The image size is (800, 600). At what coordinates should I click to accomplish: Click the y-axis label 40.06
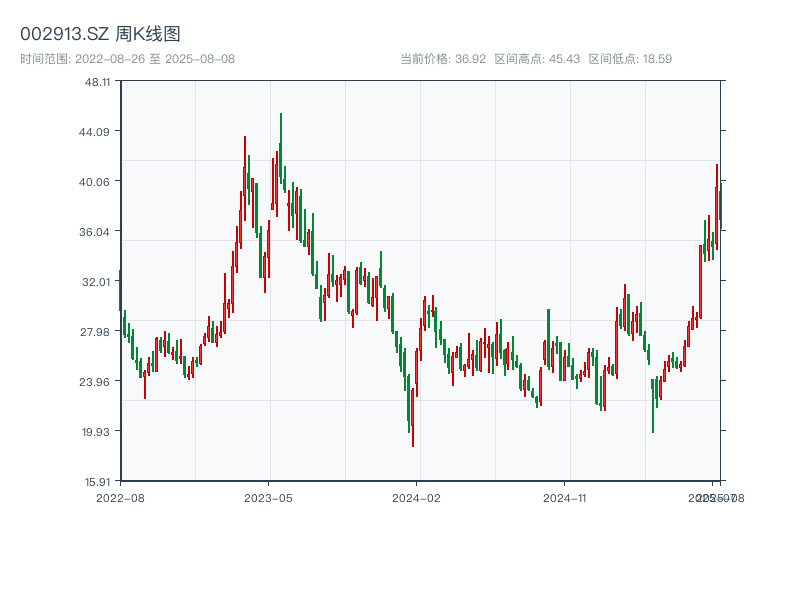pyautogui.click(x=94, y=182)
